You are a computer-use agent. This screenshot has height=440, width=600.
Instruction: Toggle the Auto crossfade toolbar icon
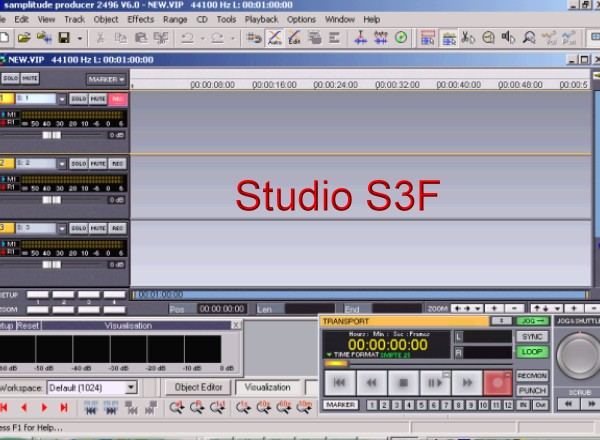click(x=275, y=38)
